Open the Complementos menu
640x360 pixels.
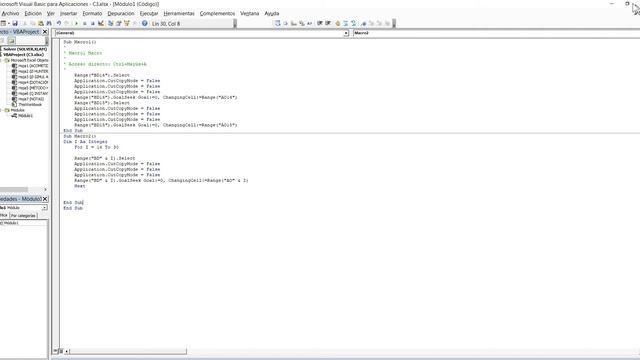tap(217, 13)
